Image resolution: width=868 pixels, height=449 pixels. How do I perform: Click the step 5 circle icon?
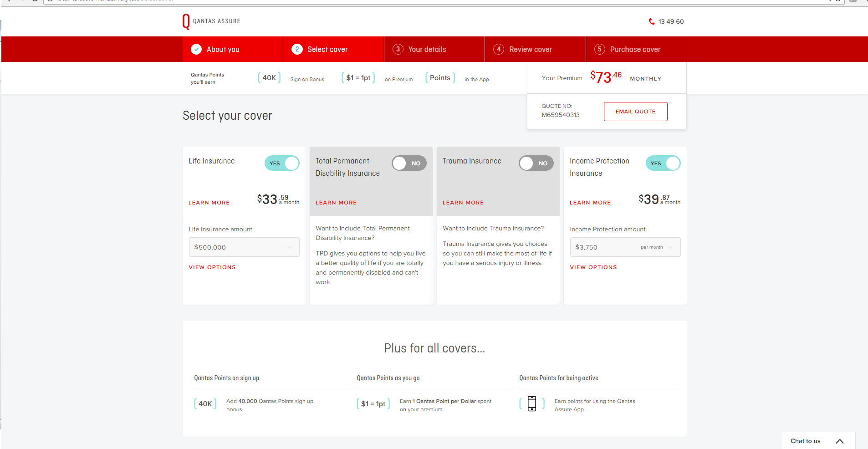tap(600, 49)
